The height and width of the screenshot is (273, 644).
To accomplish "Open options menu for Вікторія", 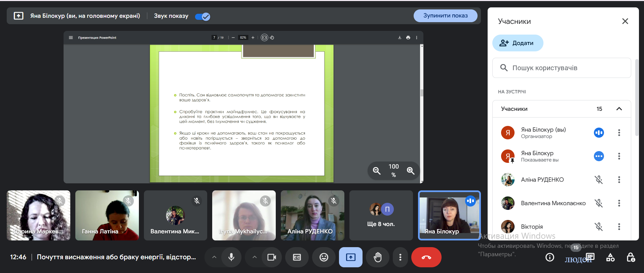I will pyautogui.click(x=619, y=227).
